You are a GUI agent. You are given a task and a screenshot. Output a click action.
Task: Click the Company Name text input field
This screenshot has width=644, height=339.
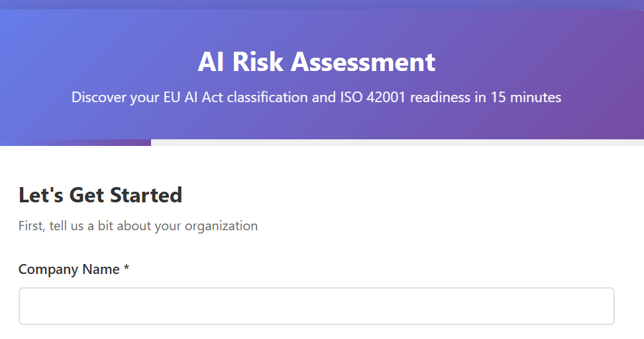[316, 306]
